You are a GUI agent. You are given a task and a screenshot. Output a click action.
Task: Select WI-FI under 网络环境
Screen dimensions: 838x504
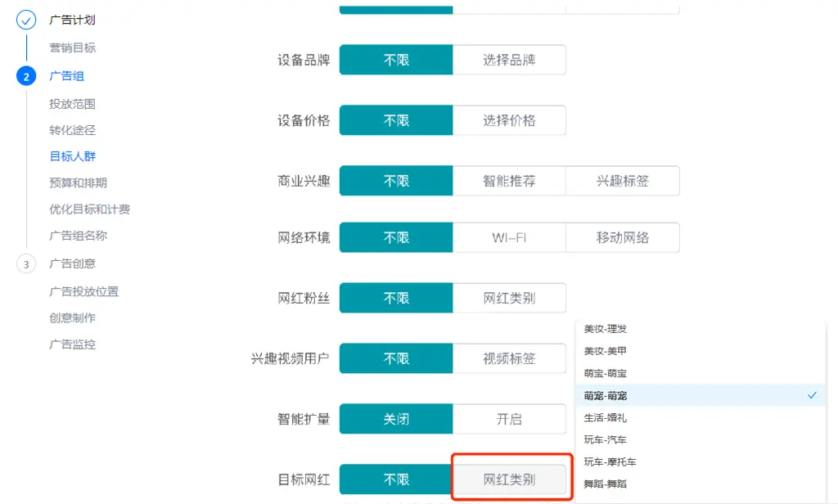pos(509,237)
